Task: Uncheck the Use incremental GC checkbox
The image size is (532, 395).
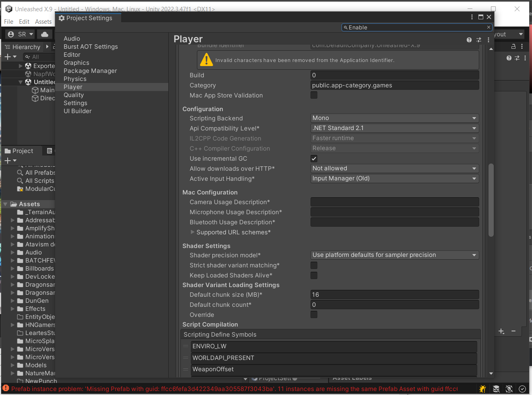Action: coord(314,159)
